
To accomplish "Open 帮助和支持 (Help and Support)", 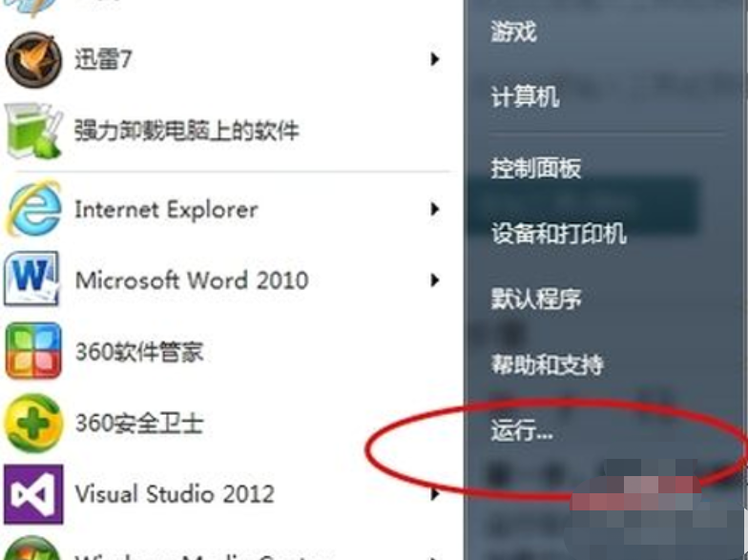I will tap(548, 364).
